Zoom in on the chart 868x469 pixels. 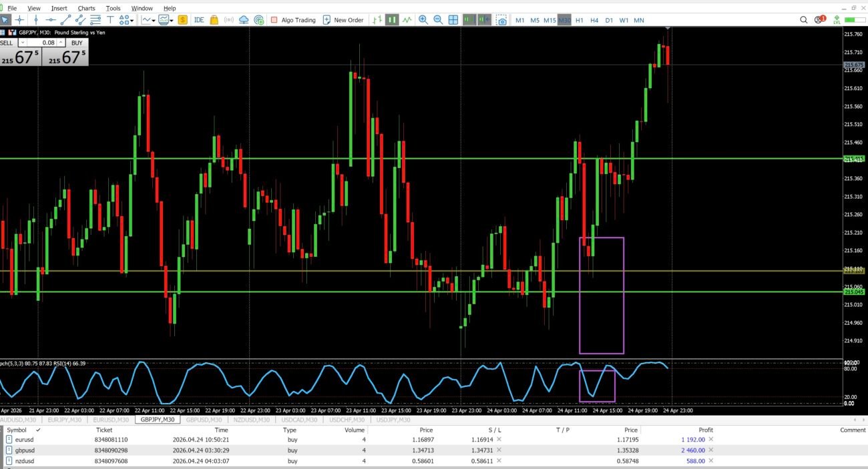point(423,20)
